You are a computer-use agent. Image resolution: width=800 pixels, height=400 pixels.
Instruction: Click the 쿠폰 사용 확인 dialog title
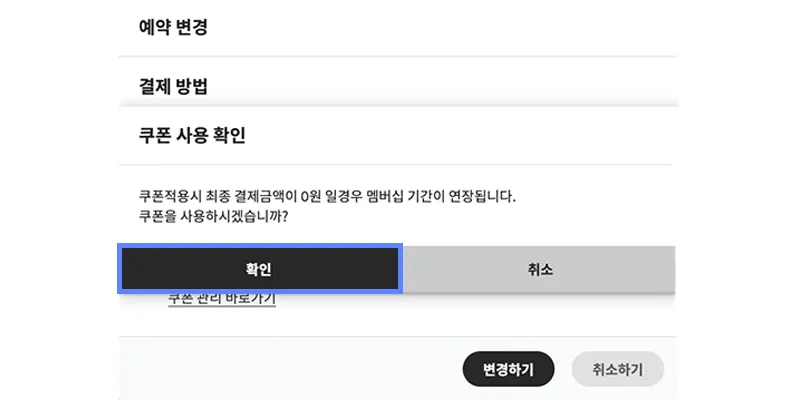click(192, 135)
